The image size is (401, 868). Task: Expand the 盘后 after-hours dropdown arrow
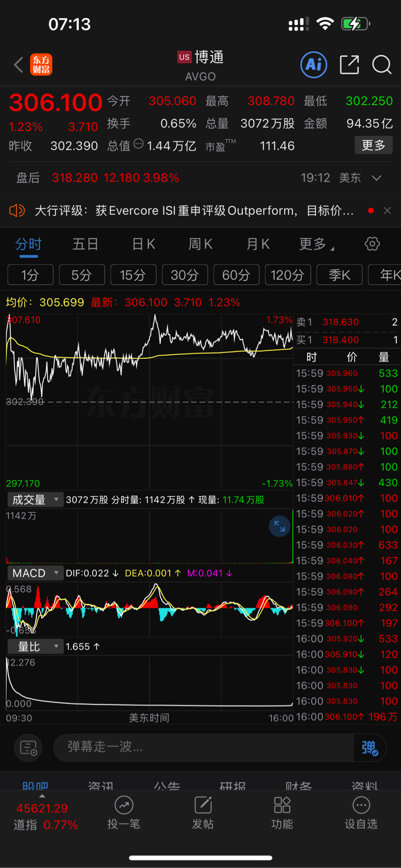click(x=376, y=178)
